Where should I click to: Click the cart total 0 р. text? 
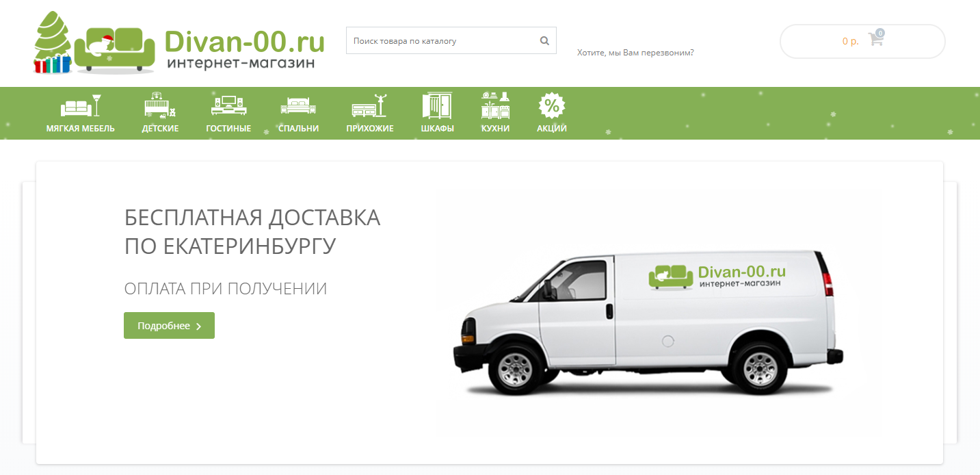pyautogui.click(x=850, y=41)
